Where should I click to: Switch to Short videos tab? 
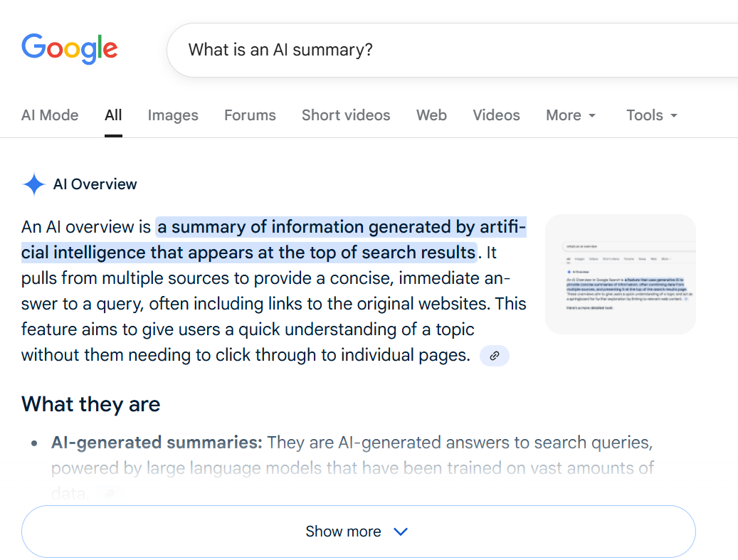coord(346,115)
